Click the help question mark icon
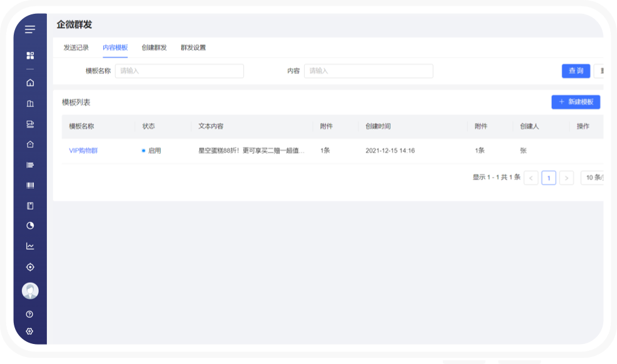This screenshot has width=617, height=364. [29, 314]
